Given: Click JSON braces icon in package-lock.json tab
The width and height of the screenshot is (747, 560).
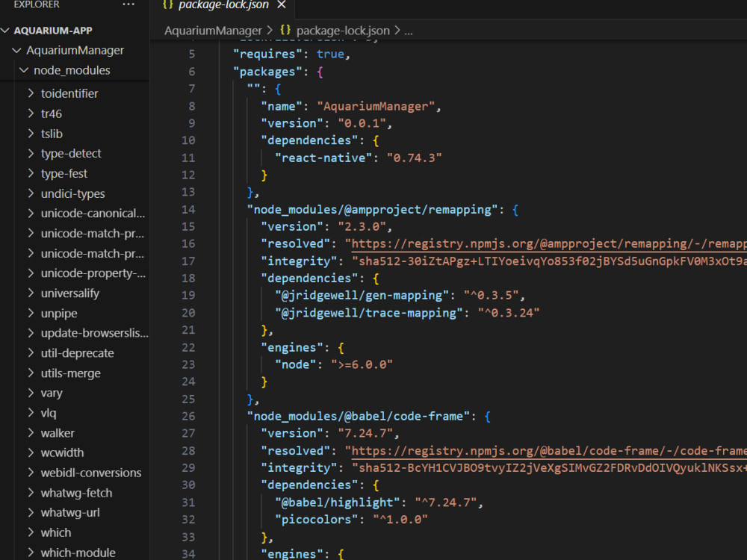Looking at the screenshot, I should point(167,4).
